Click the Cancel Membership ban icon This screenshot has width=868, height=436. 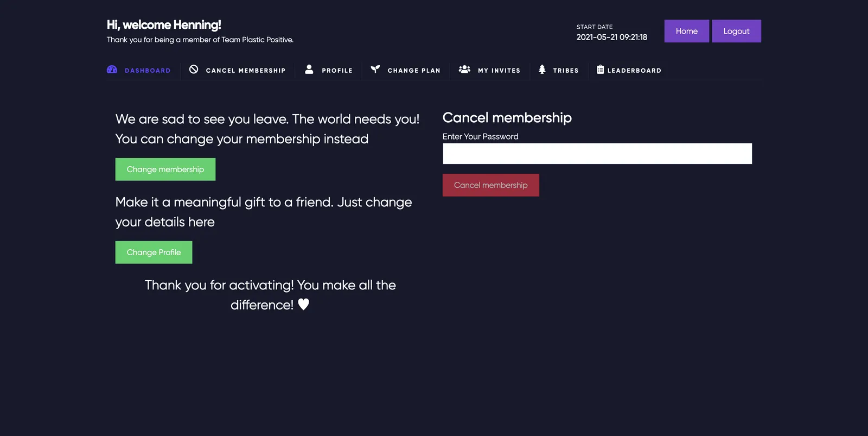tap(194, 69)
